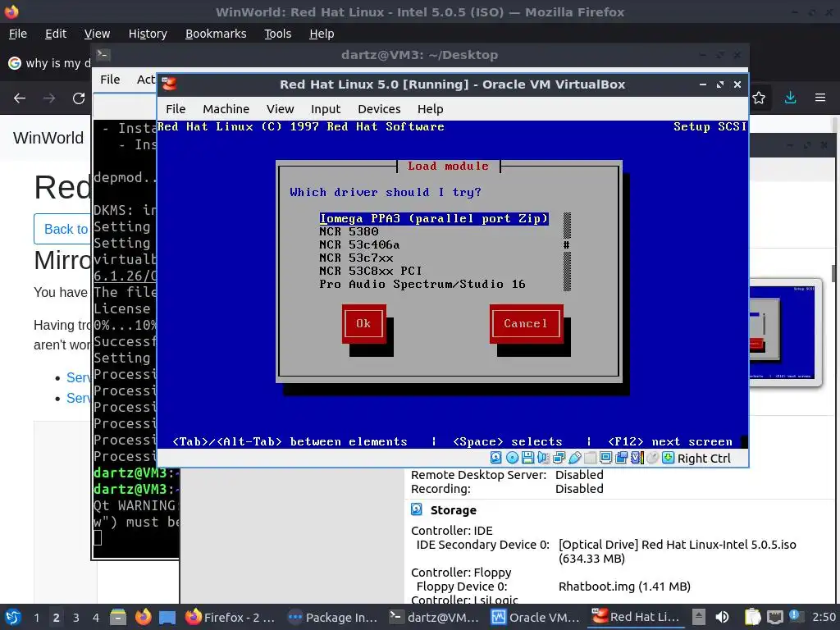Open VirtualBox Input menu
The height and width of the screenshot is (630, 840).
point(326,109)
